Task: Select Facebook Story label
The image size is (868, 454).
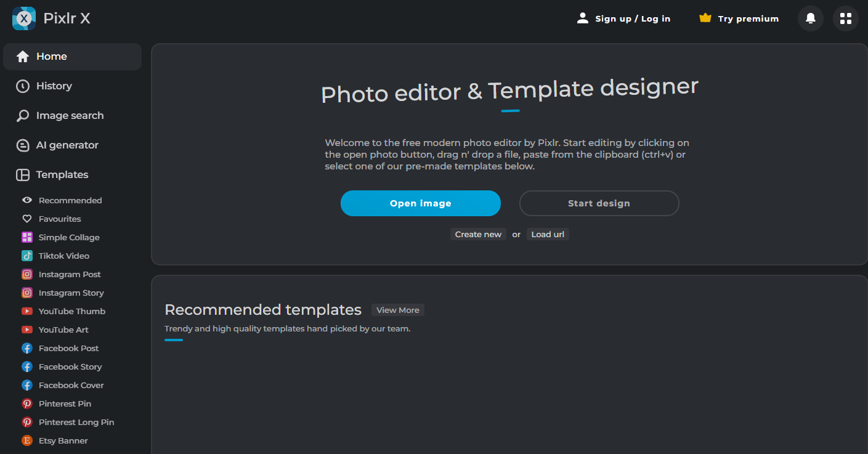Action: [70, 367]
